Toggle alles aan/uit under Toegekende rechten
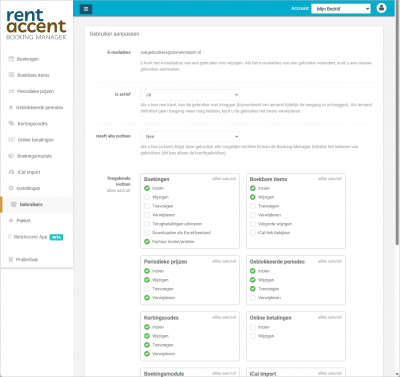 click(119, 190)
